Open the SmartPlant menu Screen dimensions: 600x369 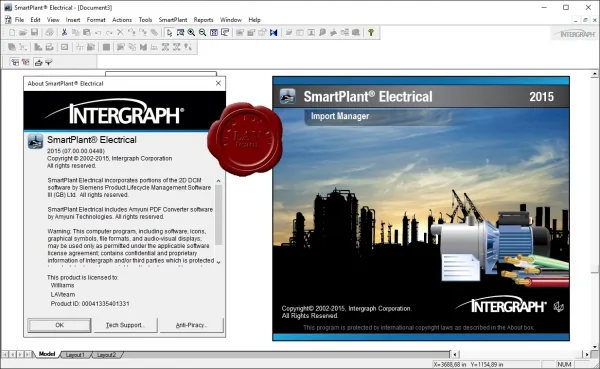tap(173, 20)
